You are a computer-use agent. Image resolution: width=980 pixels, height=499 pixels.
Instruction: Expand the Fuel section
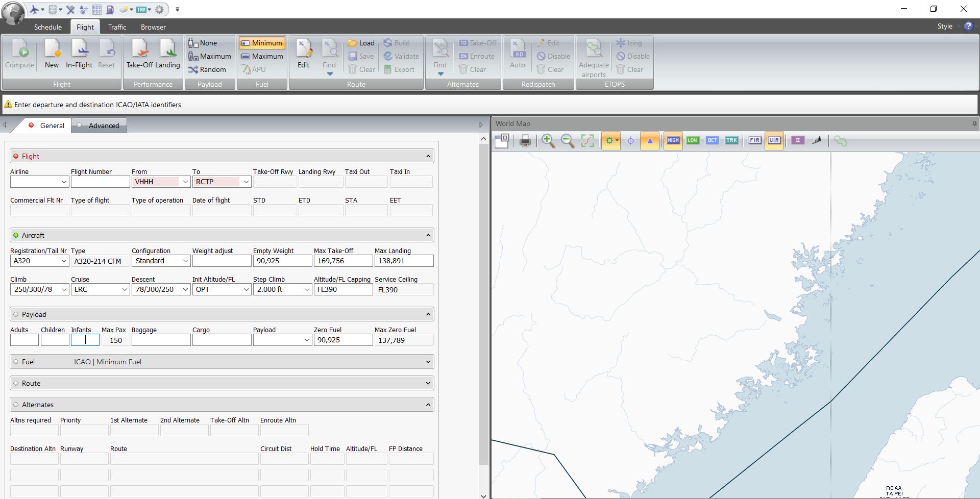pyautogui.click(x=428, y=362)
